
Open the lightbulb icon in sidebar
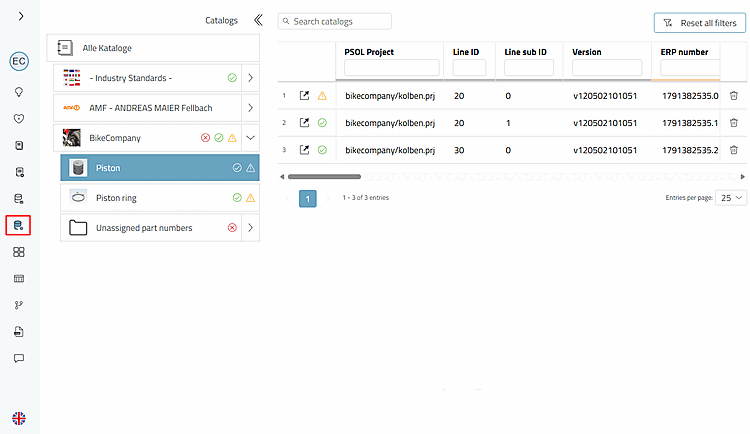(19, 92)
